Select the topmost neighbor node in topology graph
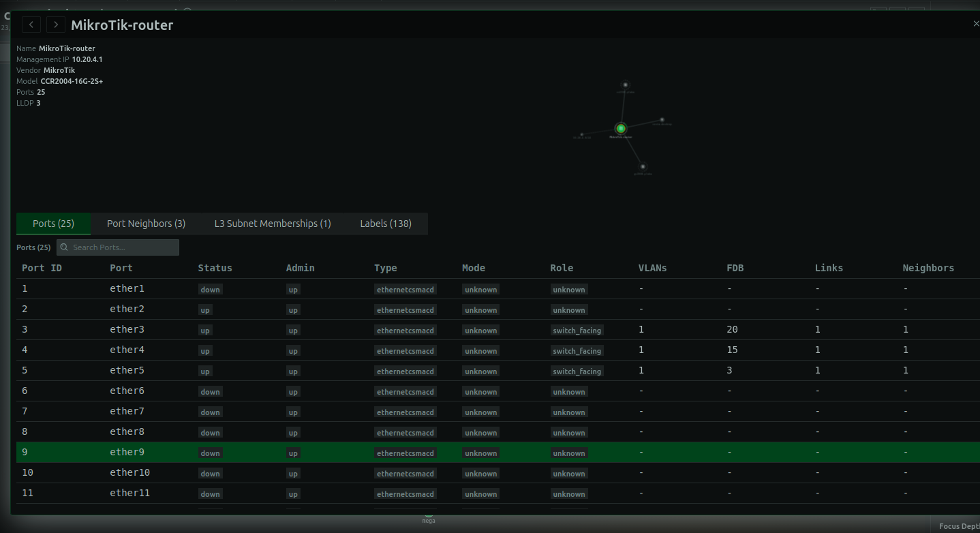 625,85
